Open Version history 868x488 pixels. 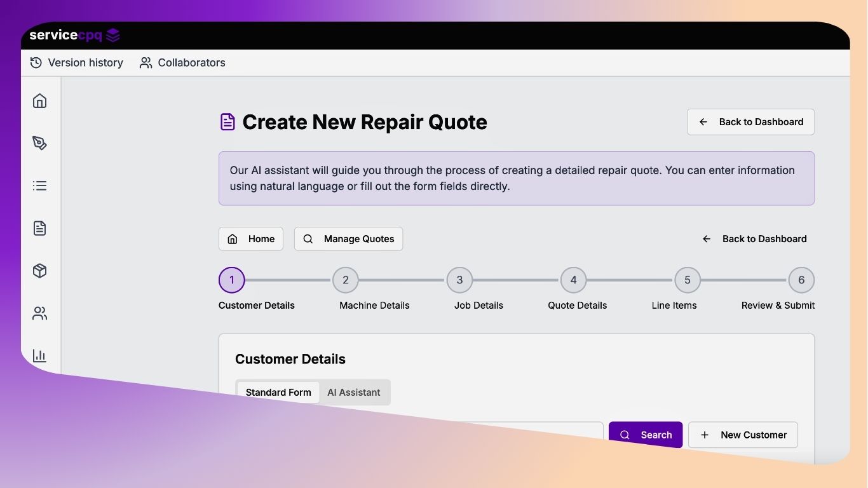(x=77, y=63)
